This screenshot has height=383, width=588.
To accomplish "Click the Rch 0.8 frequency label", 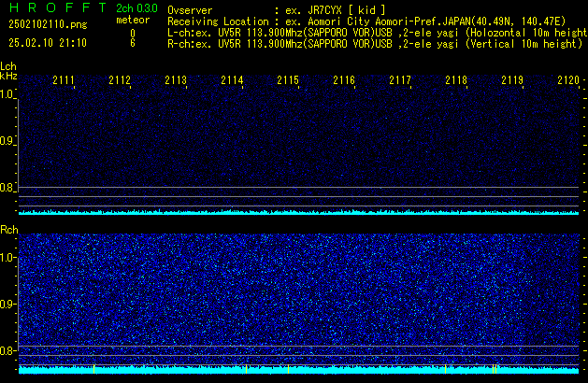I will (7, 350).
